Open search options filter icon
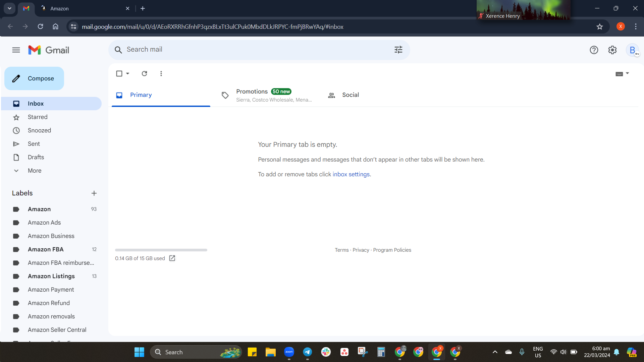The height and width of the screenshot is (362, 644). pyautogui.click(x=398, y=50)
